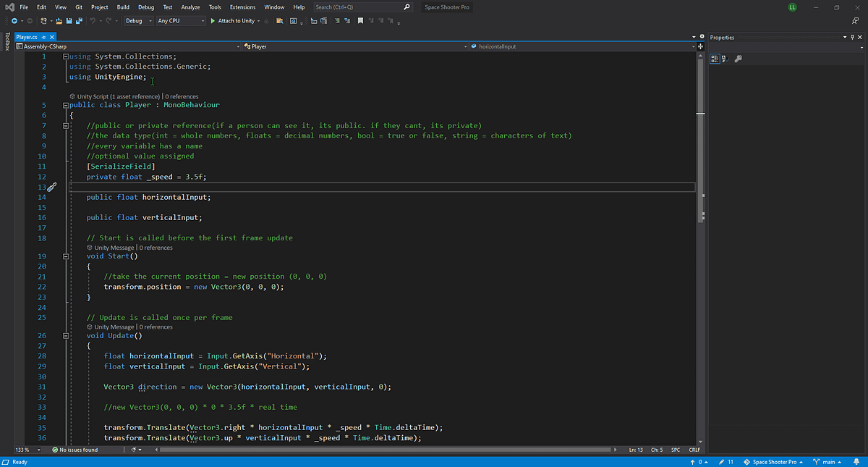Screen dimensions: 868x467
Task: Open the Assembly-CSharp project dropdown
Action: pyautogui.click(x=127, y=46)
